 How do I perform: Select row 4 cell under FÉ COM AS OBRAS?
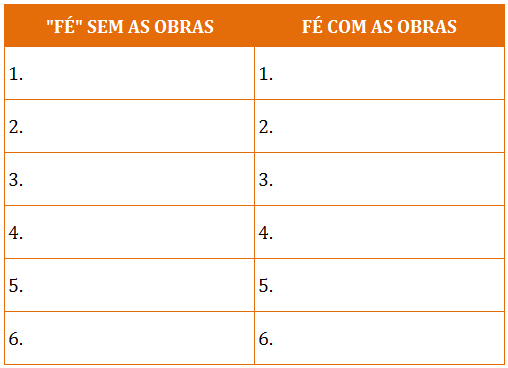380,232
